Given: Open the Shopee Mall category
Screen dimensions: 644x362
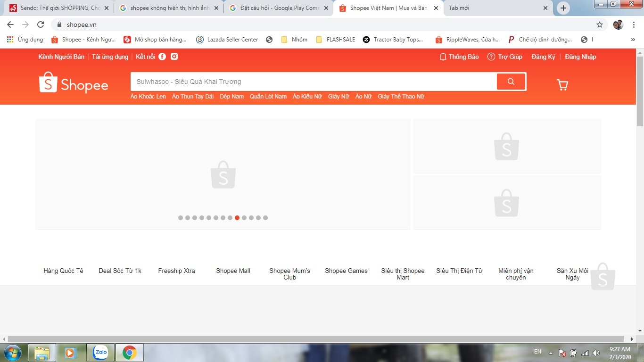Looking at the screenshot, I should pyautogui.click(x=233, y=271).
